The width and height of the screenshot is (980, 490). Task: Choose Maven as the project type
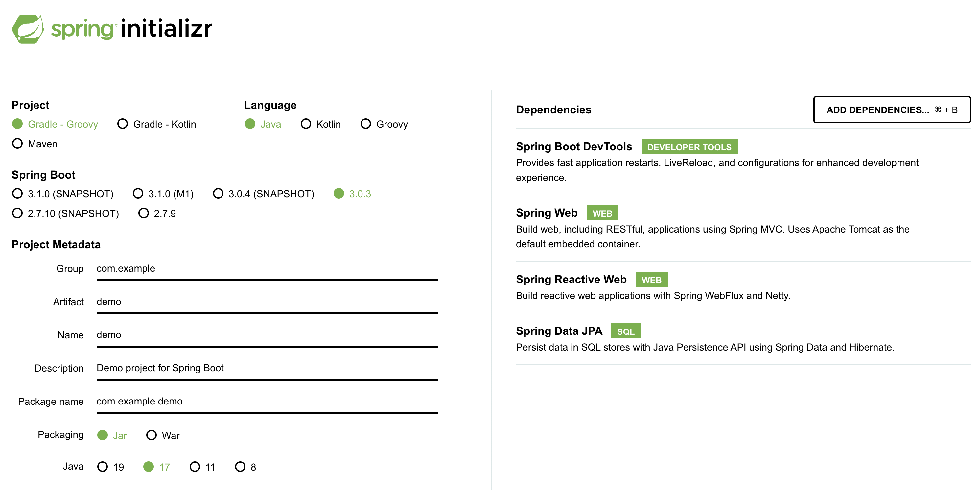pos(35,144)
